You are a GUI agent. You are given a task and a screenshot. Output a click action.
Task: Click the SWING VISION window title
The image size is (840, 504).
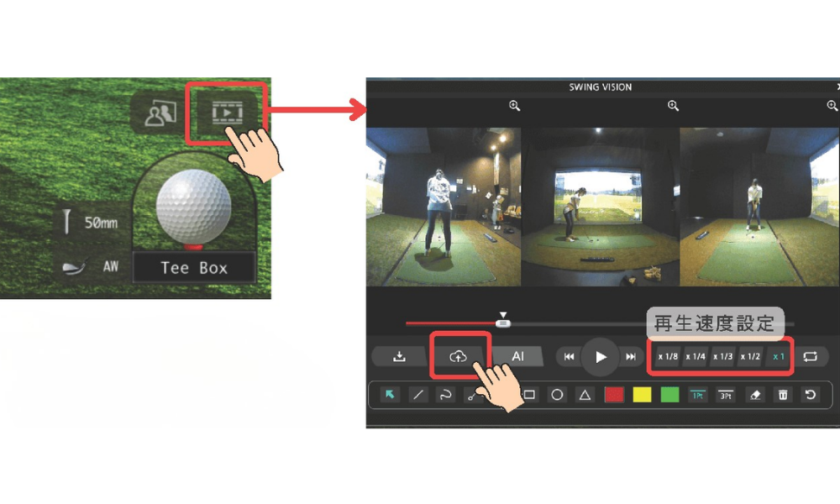tap(600, 87)
